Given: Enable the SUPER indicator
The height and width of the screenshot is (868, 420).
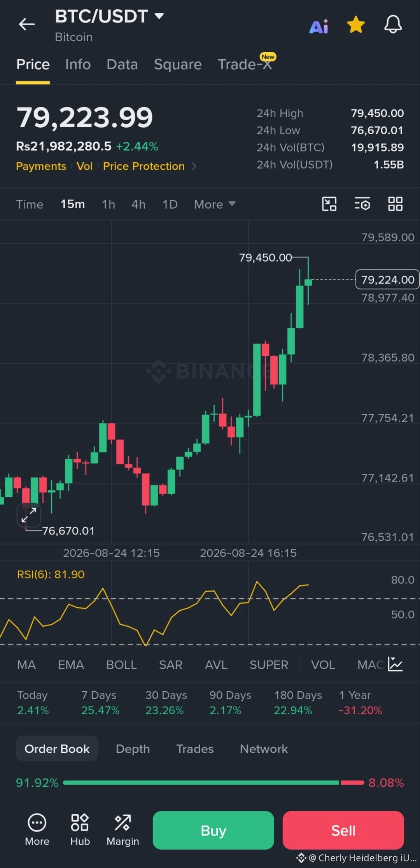Looking at the screenshot, I should click(x=269, y=665).
